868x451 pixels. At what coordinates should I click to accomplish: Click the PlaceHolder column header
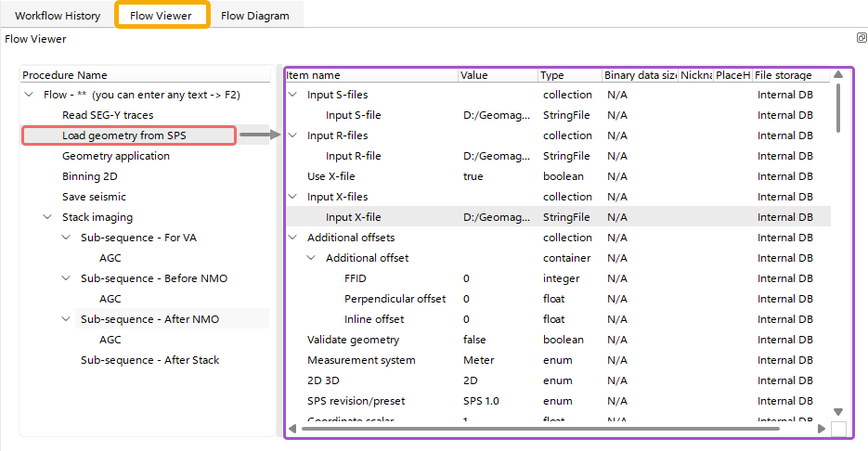point(732,75)
